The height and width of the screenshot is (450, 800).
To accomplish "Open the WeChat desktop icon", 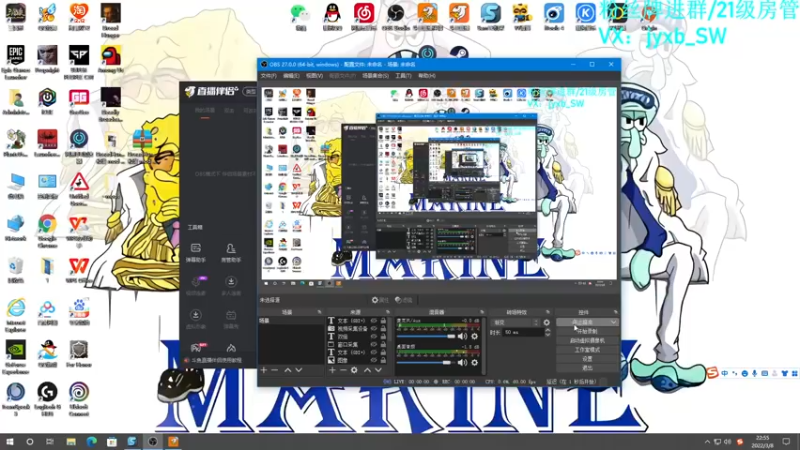I will [301, 17].
